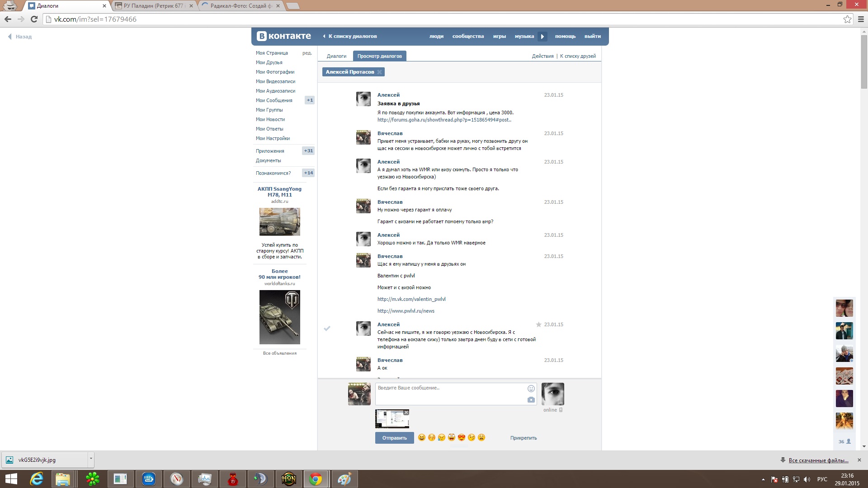Image resolution: width=868 pixels, height=488 pixels.
Task: Reload the page with refresh icon
Action: tap(34, 19)
